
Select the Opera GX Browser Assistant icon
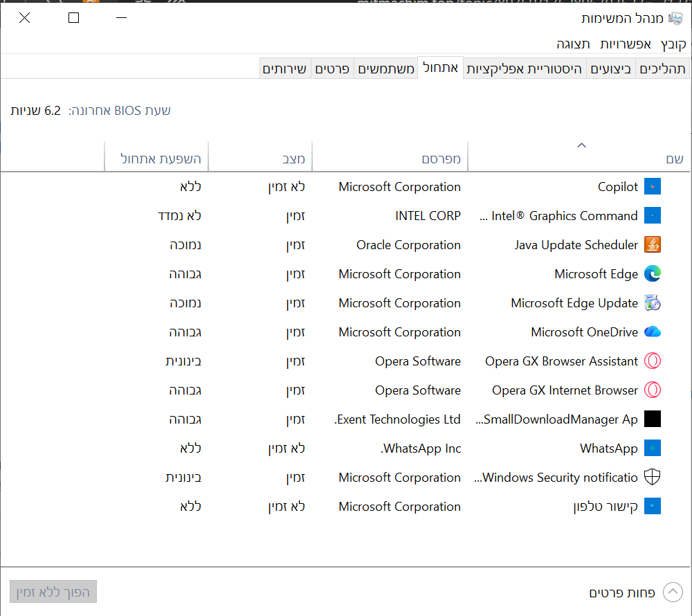[652, 361]
